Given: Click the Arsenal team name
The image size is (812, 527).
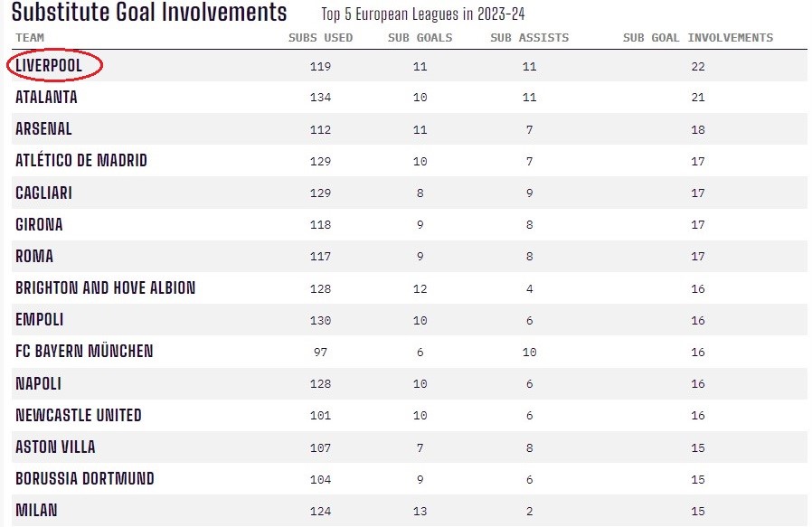Looking at the screenshot, I should tap(43, 129).
